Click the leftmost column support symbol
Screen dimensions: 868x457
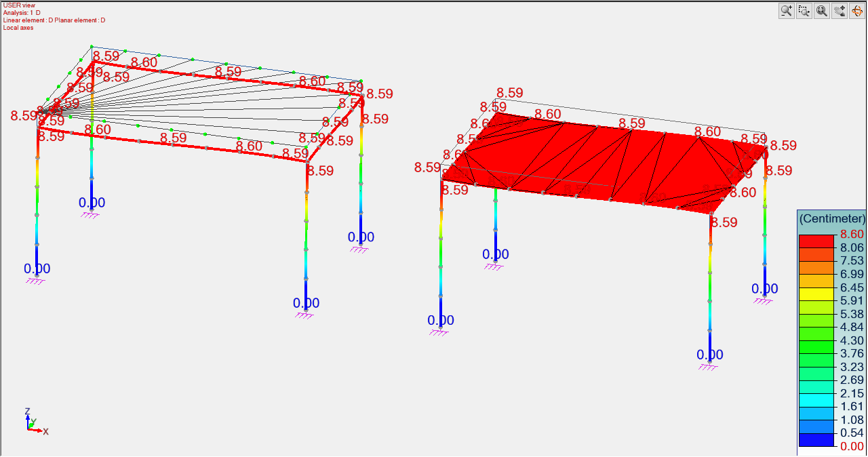click(x=35, y=281)
